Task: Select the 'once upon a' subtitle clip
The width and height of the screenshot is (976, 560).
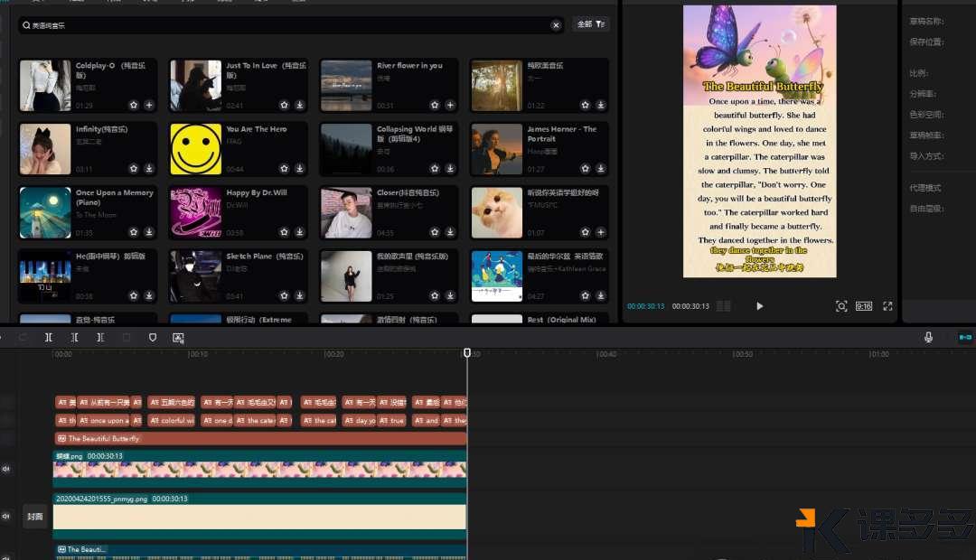Action: (x=104, y=421)
